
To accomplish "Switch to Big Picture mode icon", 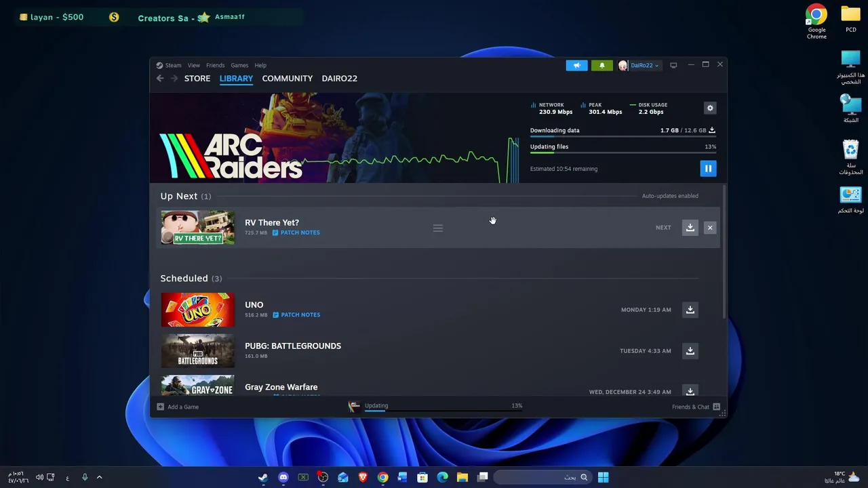I will [673, 65].
